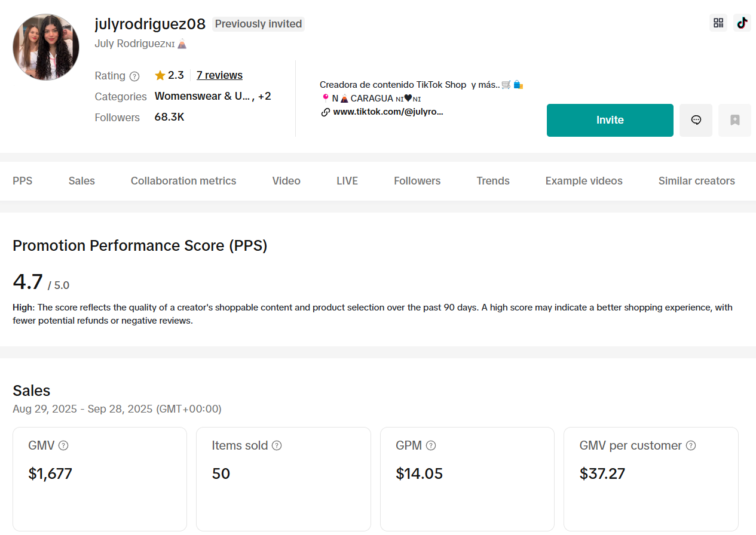Open chat message icon beside Invite
Viewport: 756px width, 535px height.
[696, 120]
